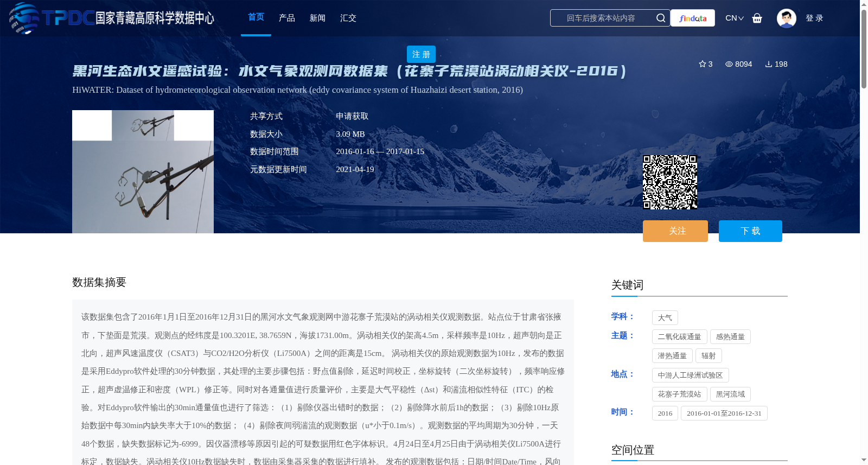This screenshot has width=868, height=465.
Task: Click the dataset QR code
Action: pyautogui.click(x=670, y=182)
